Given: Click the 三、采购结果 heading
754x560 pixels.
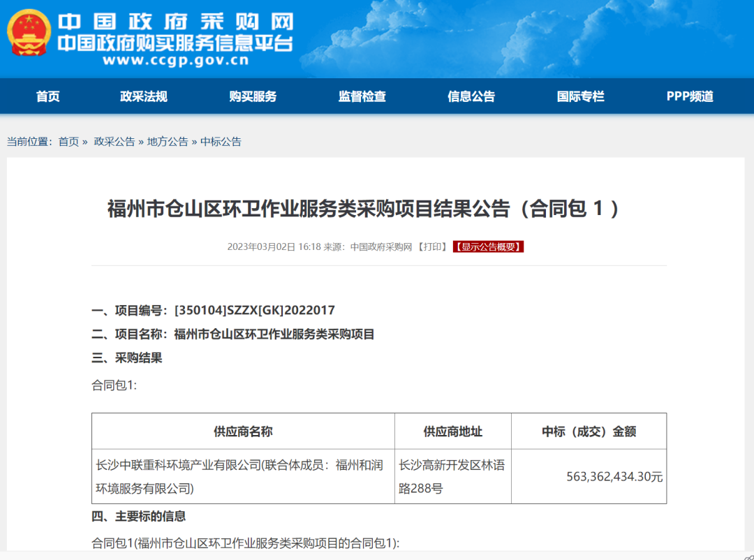Looking at the screenshot, I should coord(127,358).
